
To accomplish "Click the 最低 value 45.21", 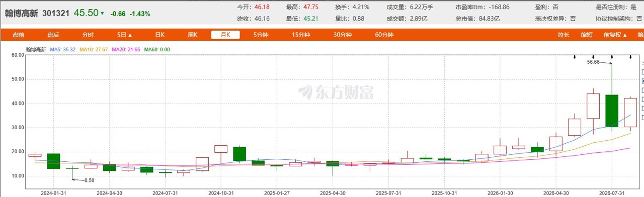I will pyautogui.click(x=311, y=18).
